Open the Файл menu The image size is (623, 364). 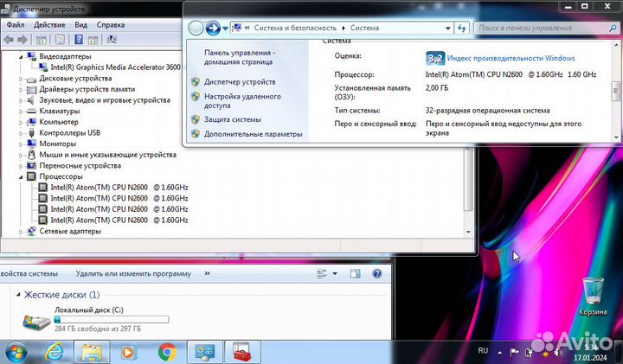click(x=16, y=24)
